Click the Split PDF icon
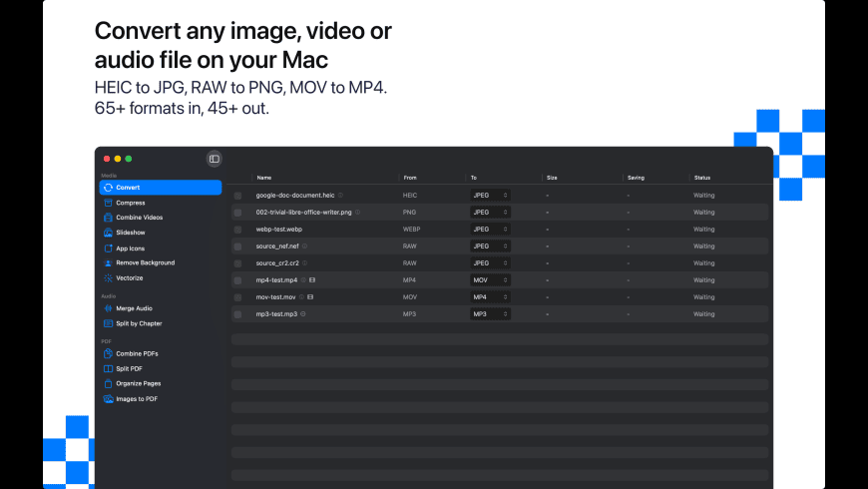Image resolution: width=868 pixels, height=489 pixels. (x=108, y=369)
